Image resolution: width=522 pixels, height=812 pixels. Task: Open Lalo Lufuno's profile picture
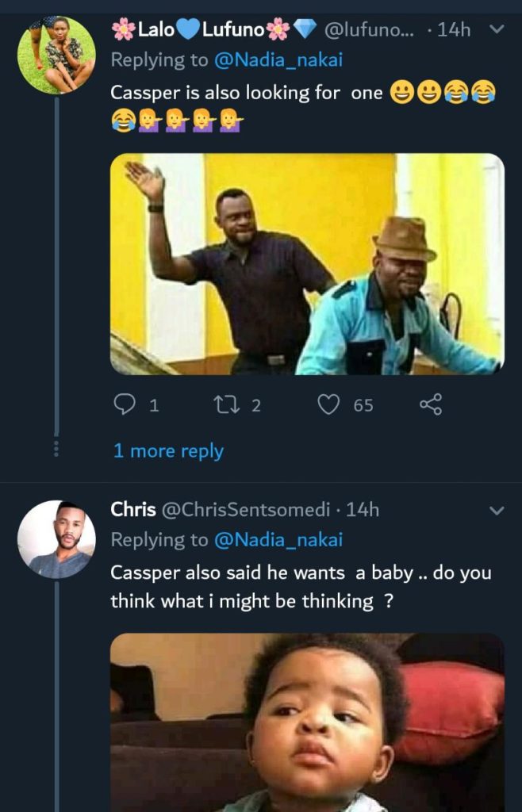56,55
